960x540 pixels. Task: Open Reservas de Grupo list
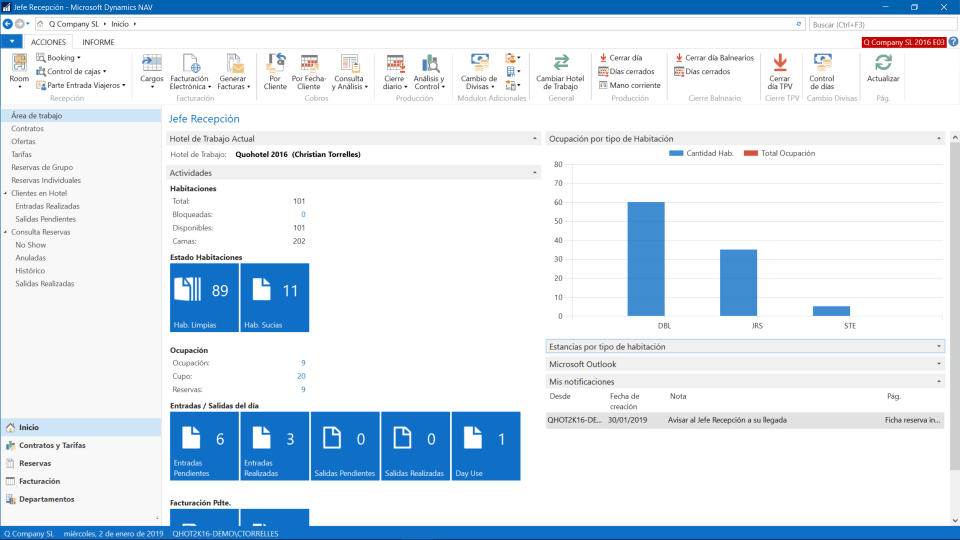pos(42,167)
